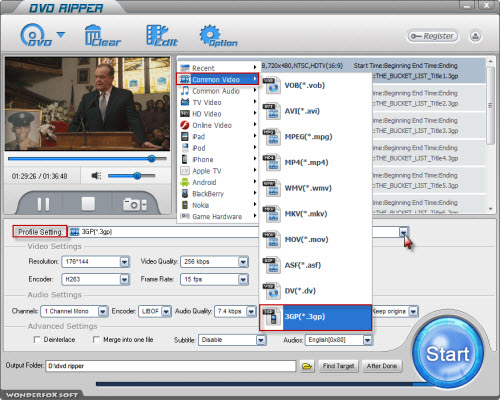Open the iPhone device category

(x=218, y=159)
